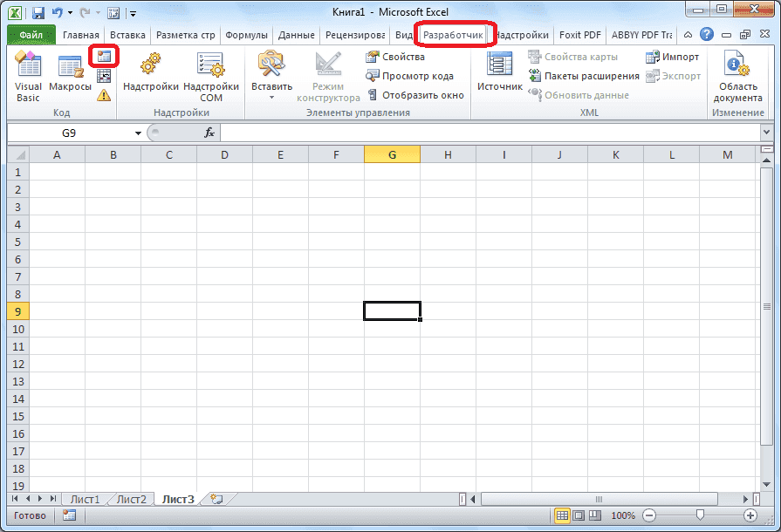The image size is (781, 532).
Task: Open Надстройки COM add-ins
Action: tap(211, 76)
